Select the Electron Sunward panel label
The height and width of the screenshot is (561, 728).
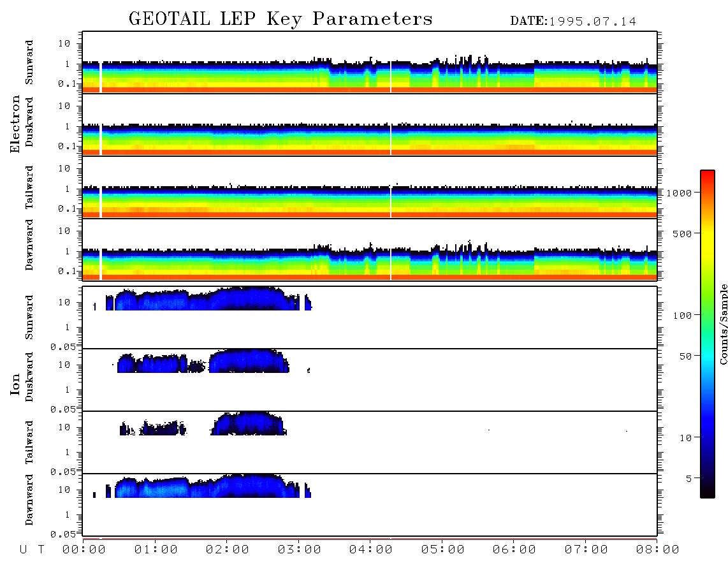(x=29, y=62)
